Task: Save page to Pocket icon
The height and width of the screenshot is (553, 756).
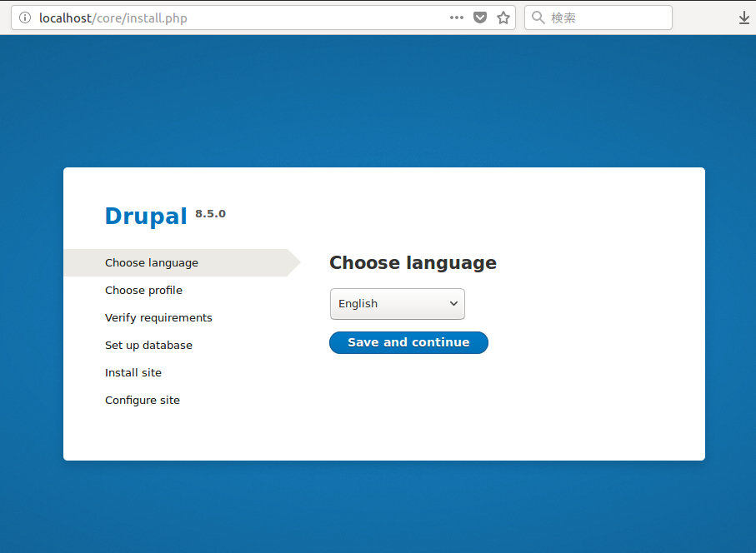Action: tap(480, 17)
